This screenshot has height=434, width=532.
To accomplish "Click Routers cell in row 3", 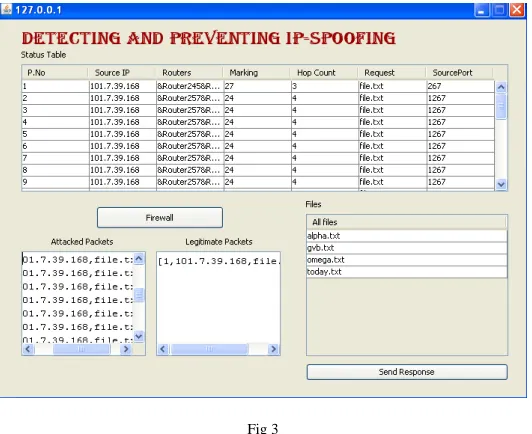I will tap(190, 110).
